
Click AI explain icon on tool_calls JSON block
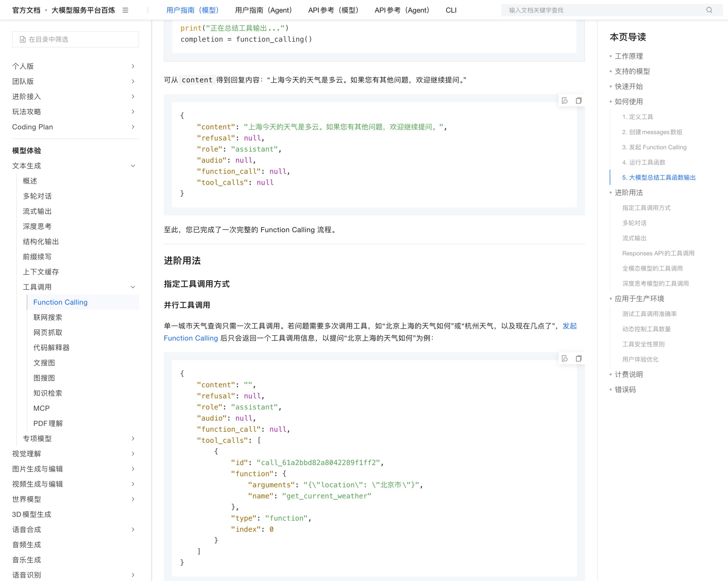564,358
